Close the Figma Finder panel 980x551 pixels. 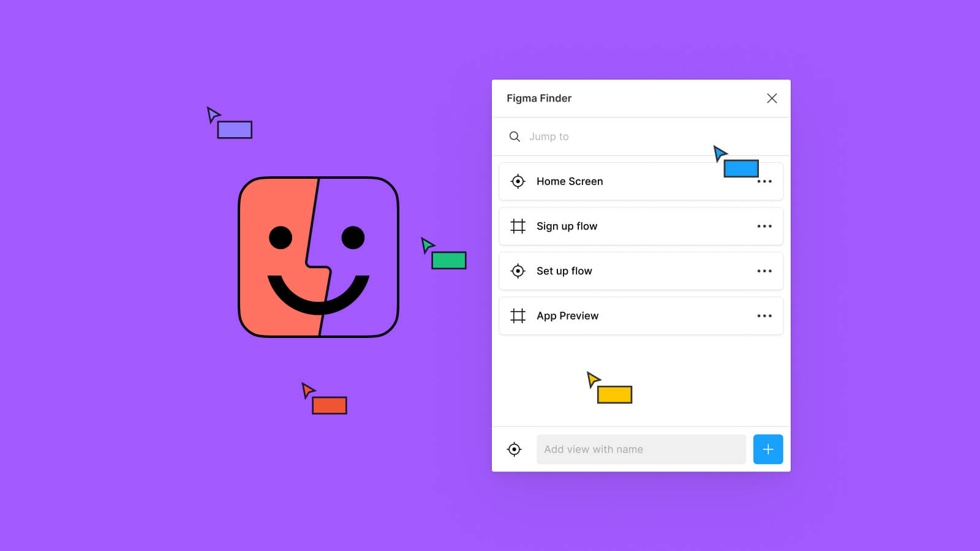coord(772,99)
